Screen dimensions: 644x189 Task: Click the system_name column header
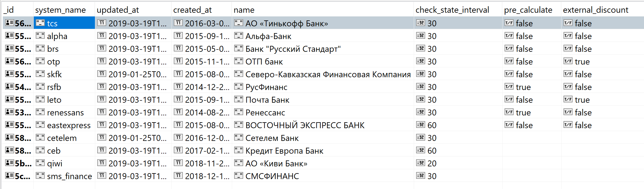click(60, 10)
